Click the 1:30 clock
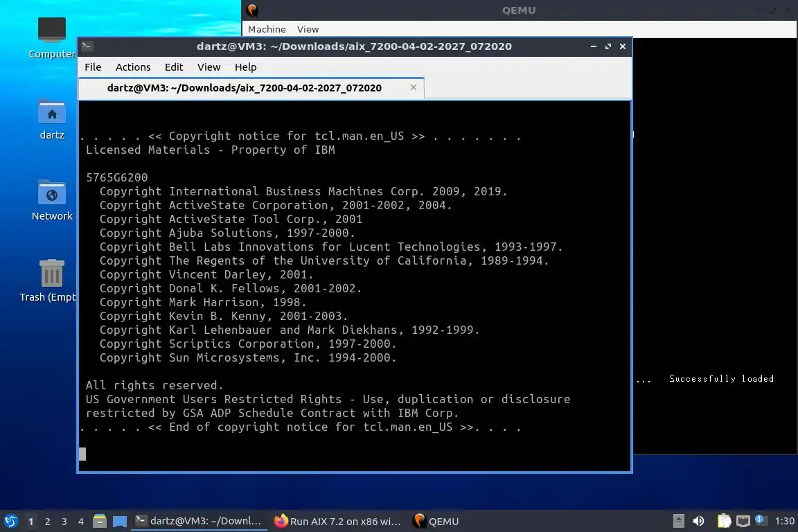This screenshot has height=532, width=798. click(x=784, y=521)
